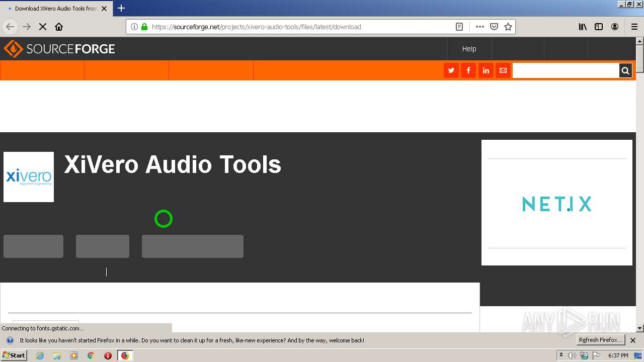Click the address bar URL

coord(256,27)
